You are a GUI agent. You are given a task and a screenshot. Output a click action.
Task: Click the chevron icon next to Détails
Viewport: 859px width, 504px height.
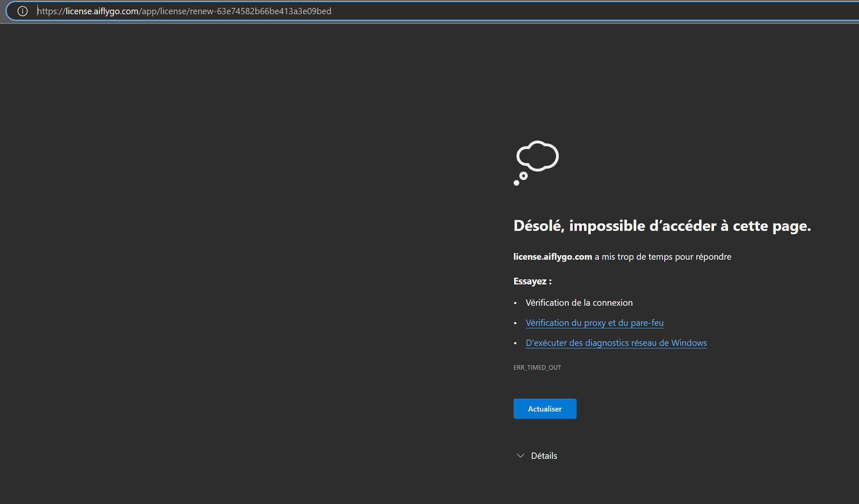(x=520, y=455)
